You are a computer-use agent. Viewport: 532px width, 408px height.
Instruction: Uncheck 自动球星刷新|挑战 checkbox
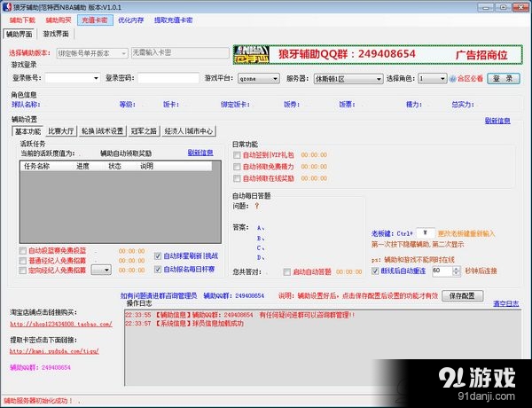coord(158,256)
